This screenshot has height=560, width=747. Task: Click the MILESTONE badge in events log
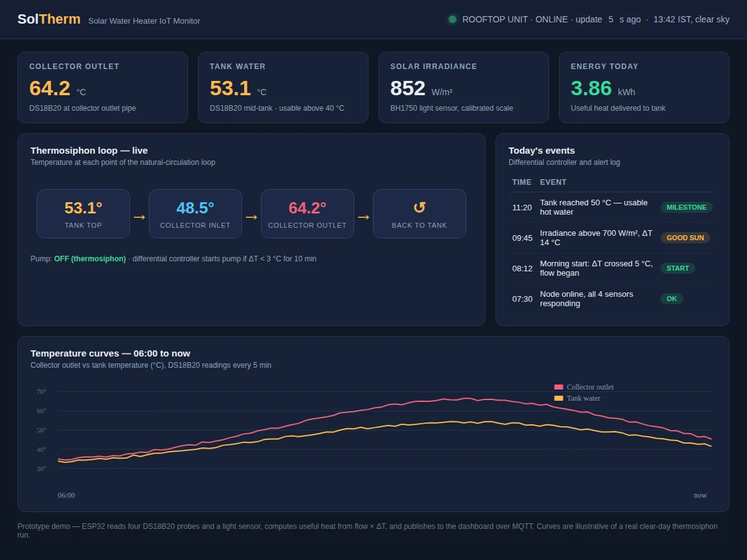687,207
